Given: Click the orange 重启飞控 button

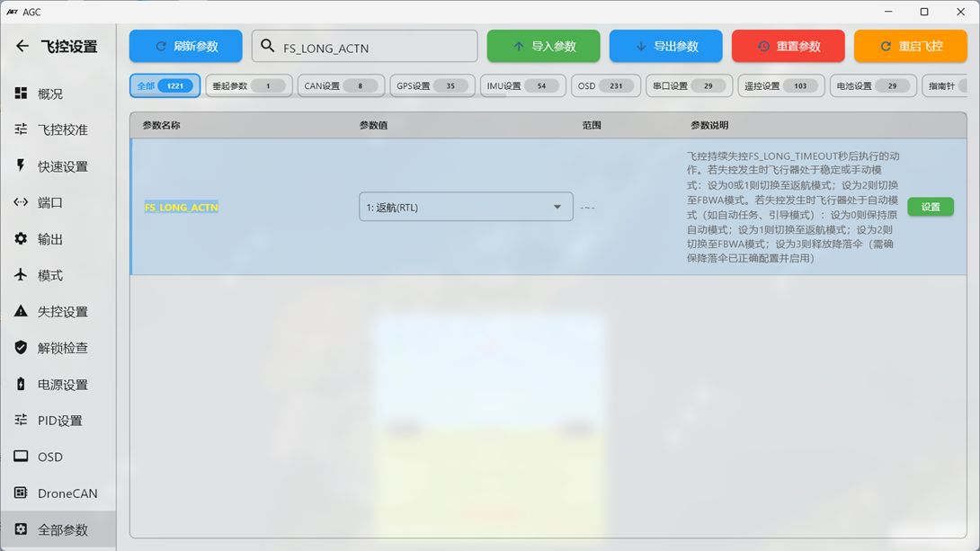Looking at the screenshot, I should point(910,47).
